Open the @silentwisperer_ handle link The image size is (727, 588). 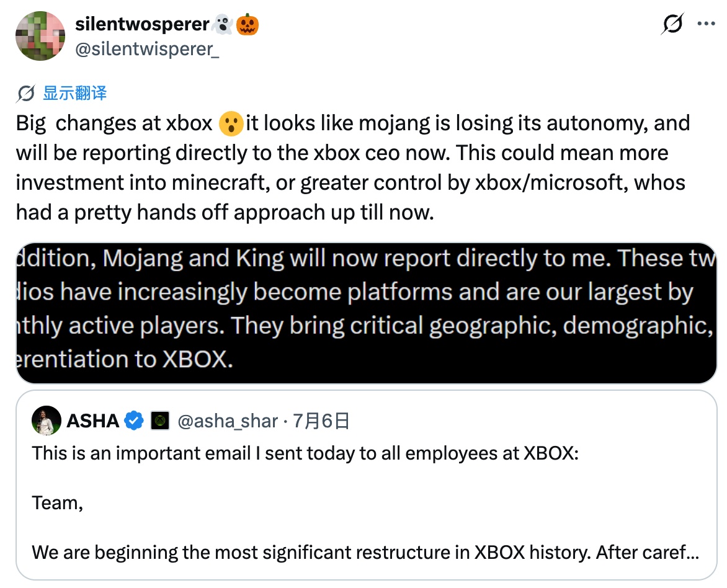click(147, 49)
